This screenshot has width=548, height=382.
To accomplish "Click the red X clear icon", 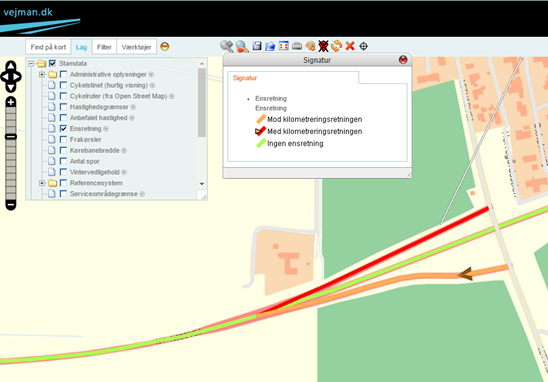I will coord(350,46).
